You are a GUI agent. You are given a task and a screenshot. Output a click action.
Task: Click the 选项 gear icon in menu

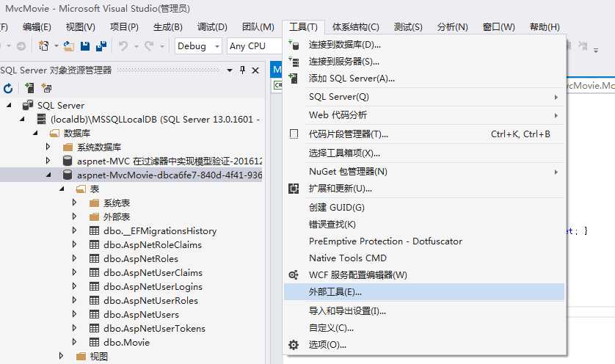point(294,345)
